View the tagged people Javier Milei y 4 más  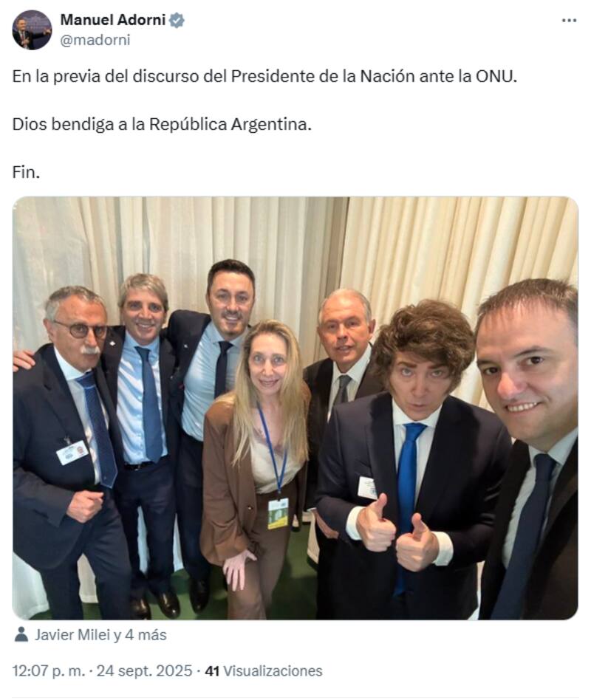coord(100,635)
